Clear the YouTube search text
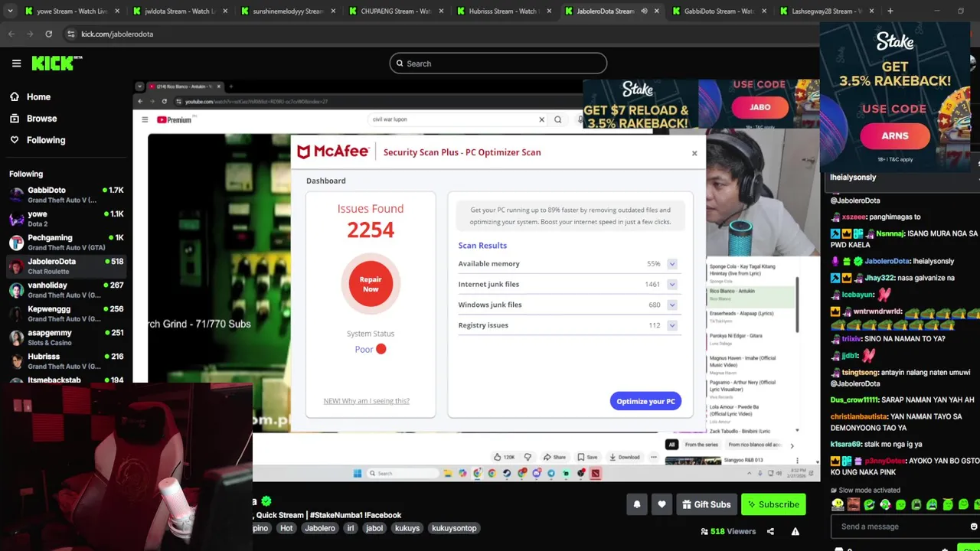The image size is (980, 551). [541, 119]
